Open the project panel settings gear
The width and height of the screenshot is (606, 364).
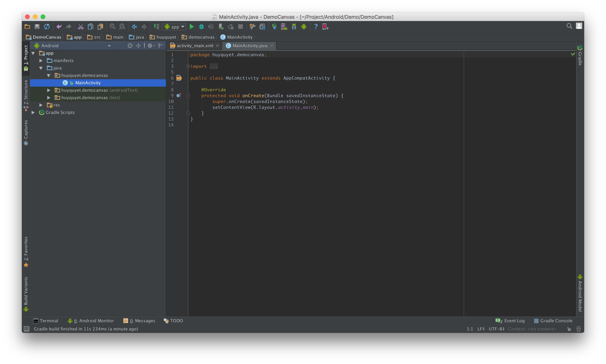tap(151, 46)
